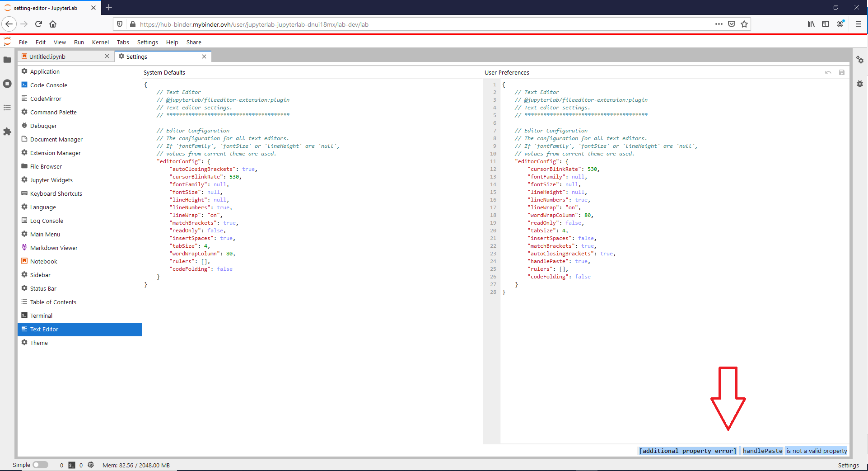This screenshot has height=471, width=868.
Task: Click the JupyterLab logo next to File menu
Action: click(7, 42)
